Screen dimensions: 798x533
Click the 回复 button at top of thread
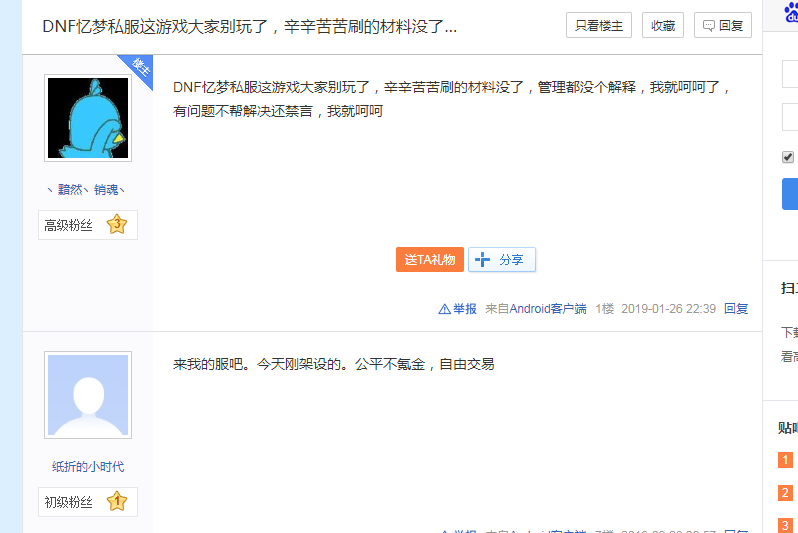[722, 26]
